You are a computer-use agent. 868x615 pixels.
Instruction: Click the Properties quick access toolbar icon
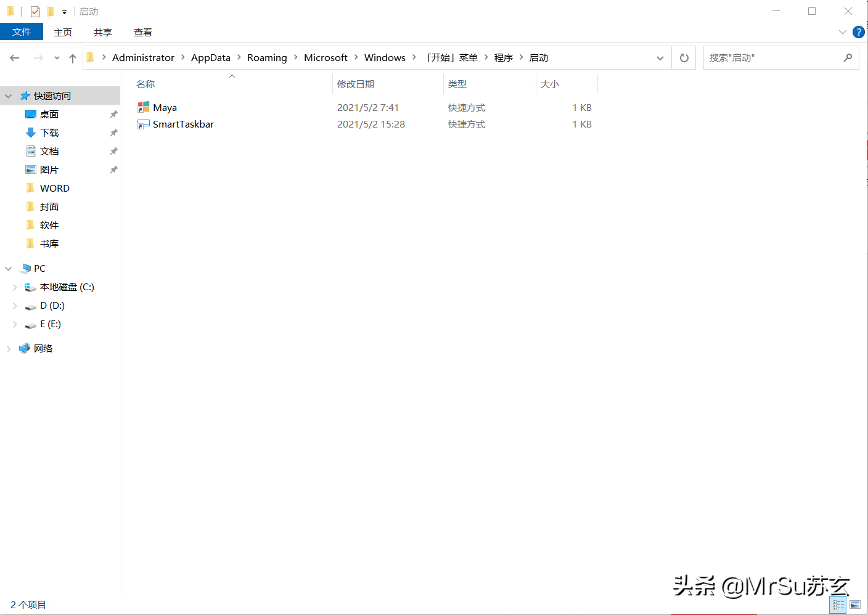pyautogui.click(x=35, y=11)
